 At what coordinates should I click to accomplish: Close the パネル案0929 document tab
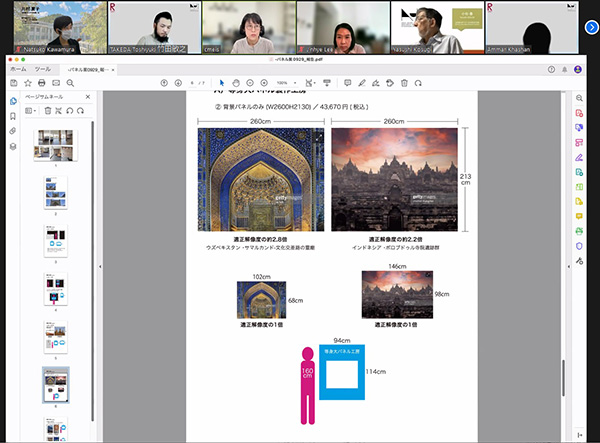coord(113,70)
